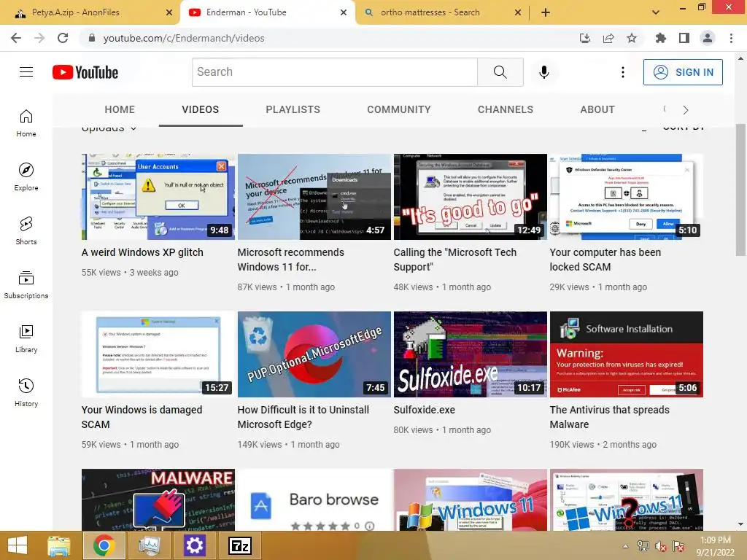Open the YouTube hamburger guide menu
Viewport: 747px width, 560px height.
[26, 72]
